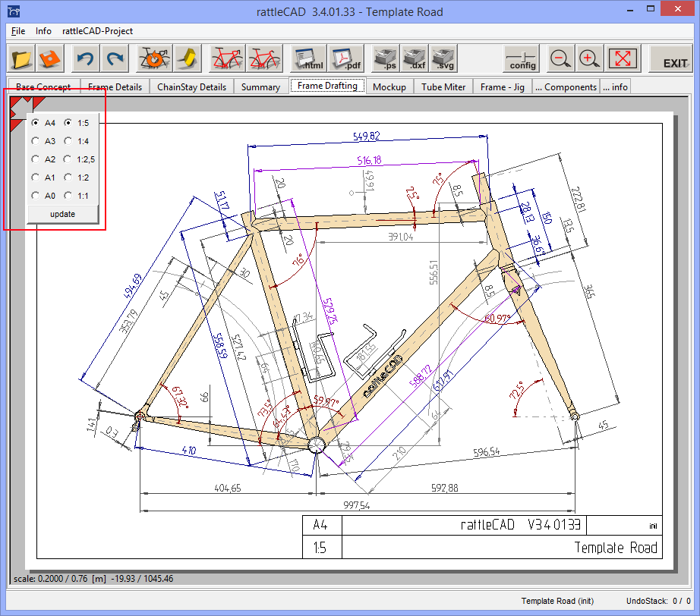The width and height of the screenshot is (700, 616).
Task: Click the UndoStack counter in status bar
Action: point(658,601)
